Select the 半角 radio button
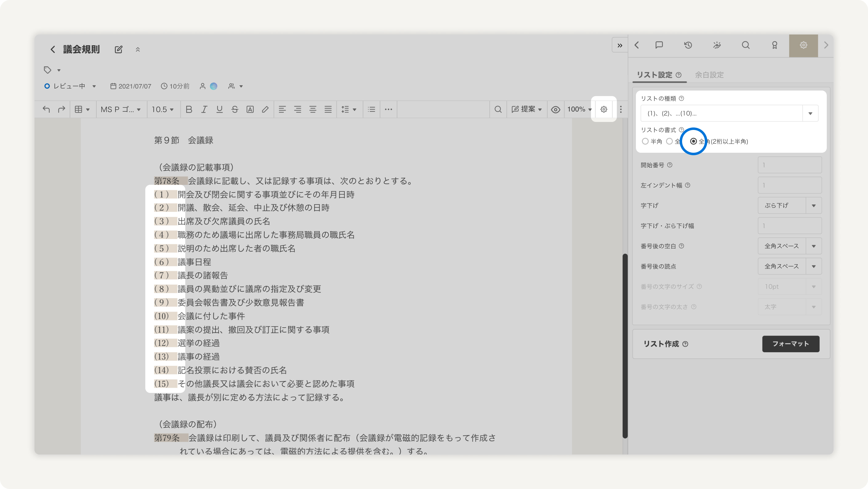 (x=645, y=141)
